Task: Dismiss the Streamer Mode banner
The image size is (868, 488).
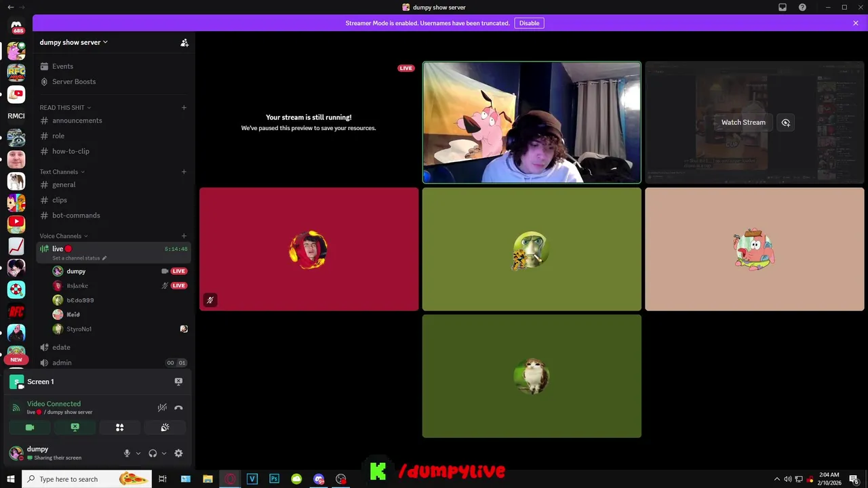Action: [x=856, y=23]
